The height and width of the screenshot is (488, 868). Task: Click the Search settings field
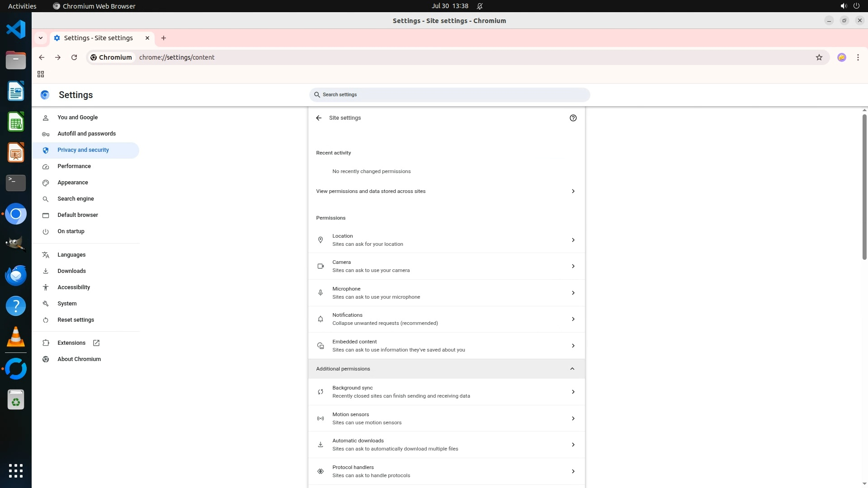tap(449, 95)
